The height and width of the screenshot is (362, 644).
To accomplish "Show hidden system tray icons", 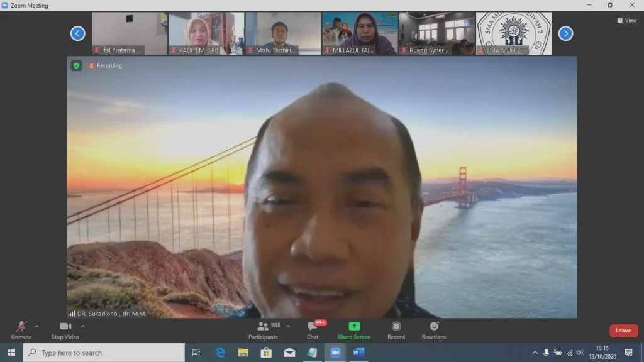I will [x=535, y=353].
